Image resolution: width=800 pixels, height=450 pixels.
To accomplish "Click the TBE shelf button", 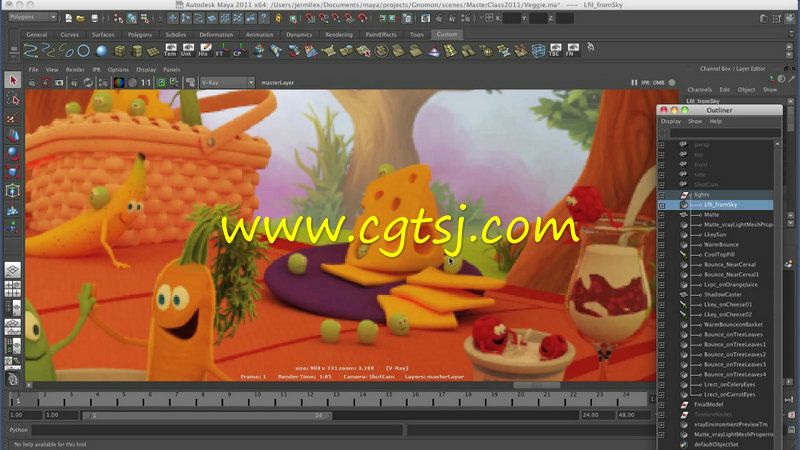I will [x=555, y=50].
